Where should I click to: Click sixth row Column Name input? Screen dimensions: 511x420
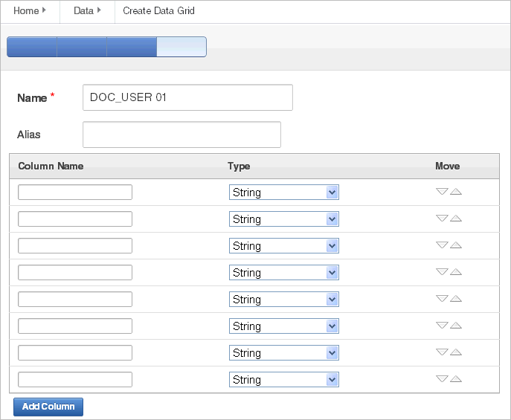[75, 326]
